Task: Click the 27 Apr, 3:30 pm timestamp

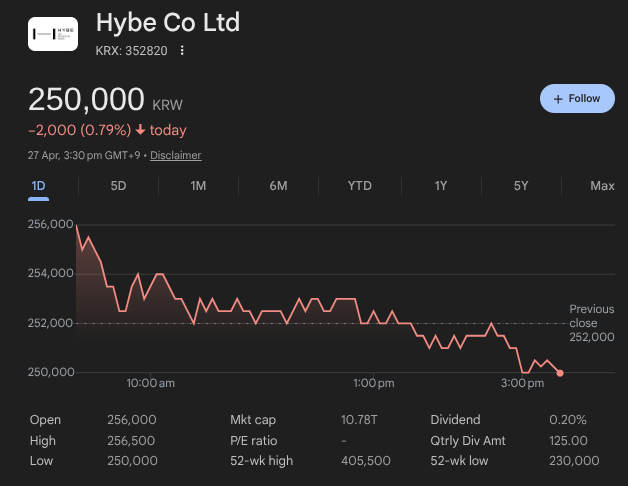Action: [x=84, y=155]
